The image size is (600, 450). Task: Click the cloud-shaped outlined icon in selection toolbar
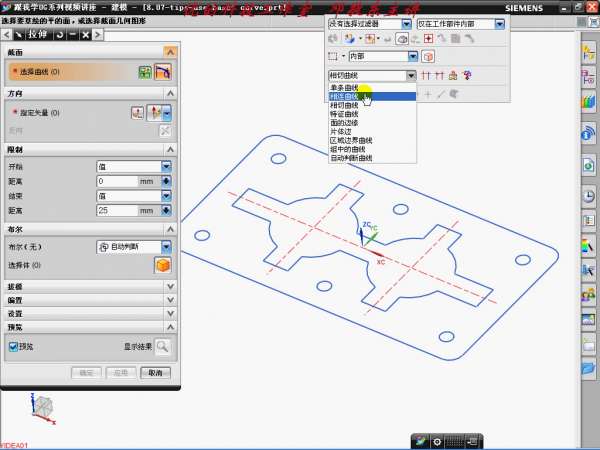tap(401, 39)
